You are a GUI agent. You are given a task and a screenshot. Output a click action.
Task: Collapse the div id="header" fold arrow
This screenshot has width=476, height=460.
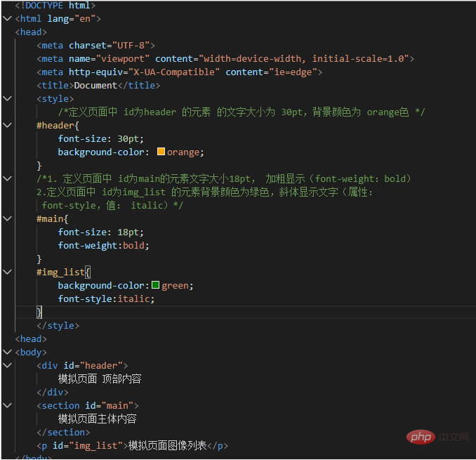point(7,366)
